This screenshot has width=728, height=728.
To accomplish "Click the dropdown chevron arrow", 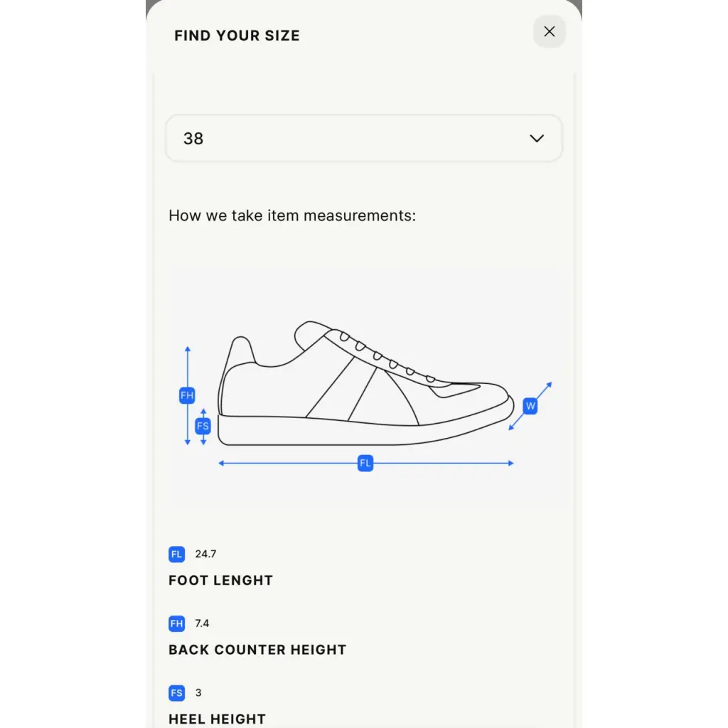I will tap(537, 139).
